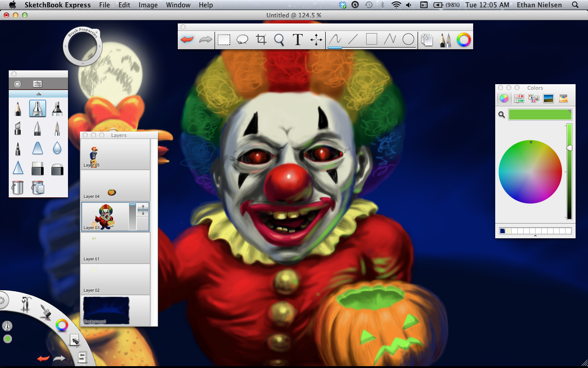Select the Sharpen triangle brush

tap(17, 168)
